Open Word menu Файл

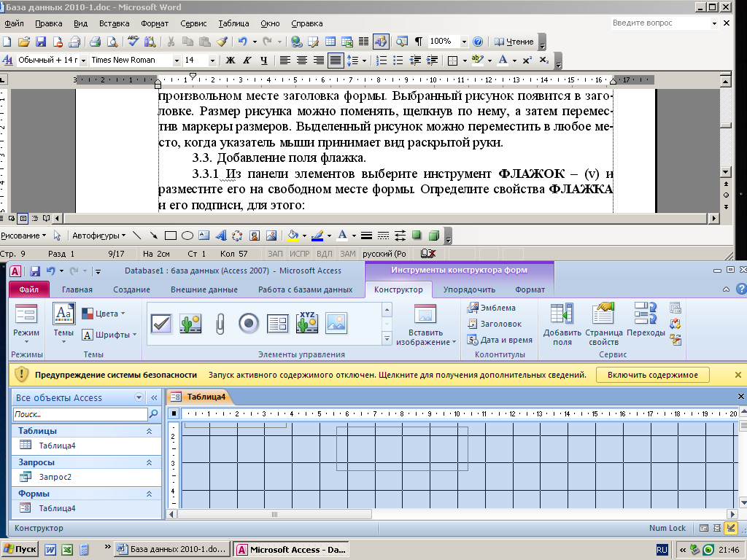[15, 23]
